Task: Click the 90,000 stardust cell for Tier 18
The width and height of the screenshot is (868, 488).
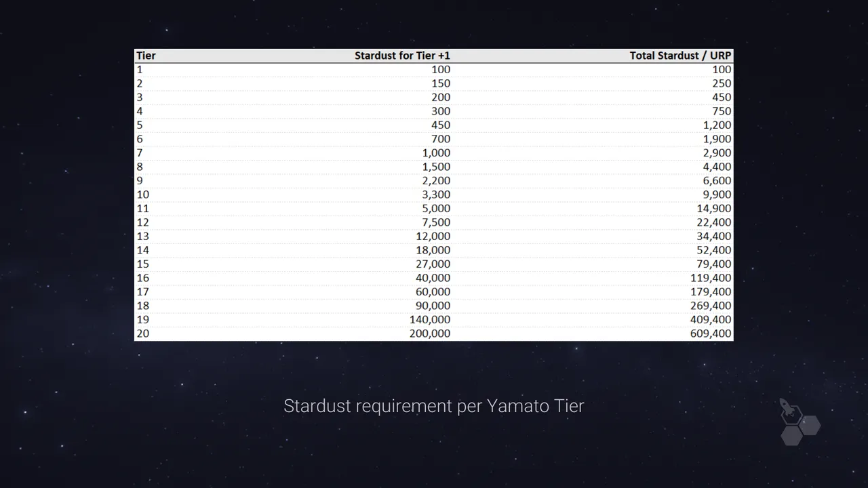Action: (x=433, y=306)
